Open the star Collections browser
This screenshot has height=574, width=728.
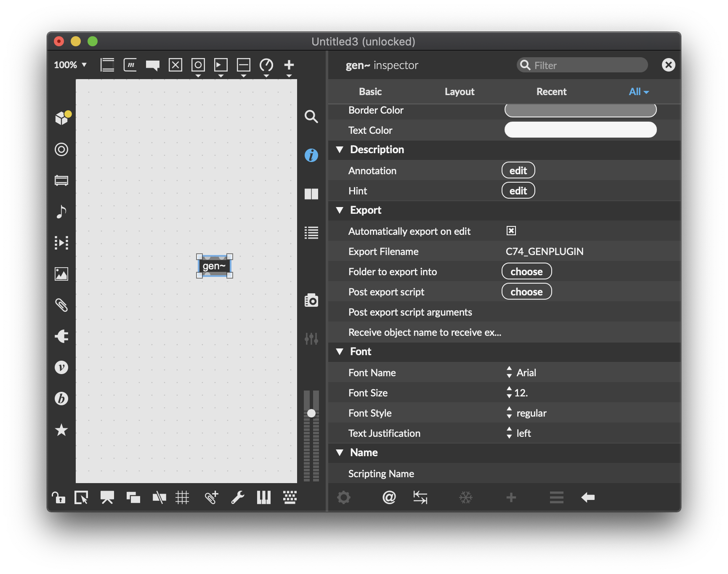click(x=61, y=430)
